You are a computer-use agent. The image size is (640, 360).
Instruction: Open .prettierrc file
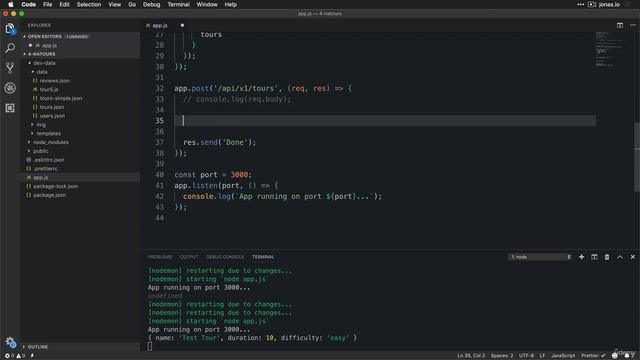tap(46, 169)
